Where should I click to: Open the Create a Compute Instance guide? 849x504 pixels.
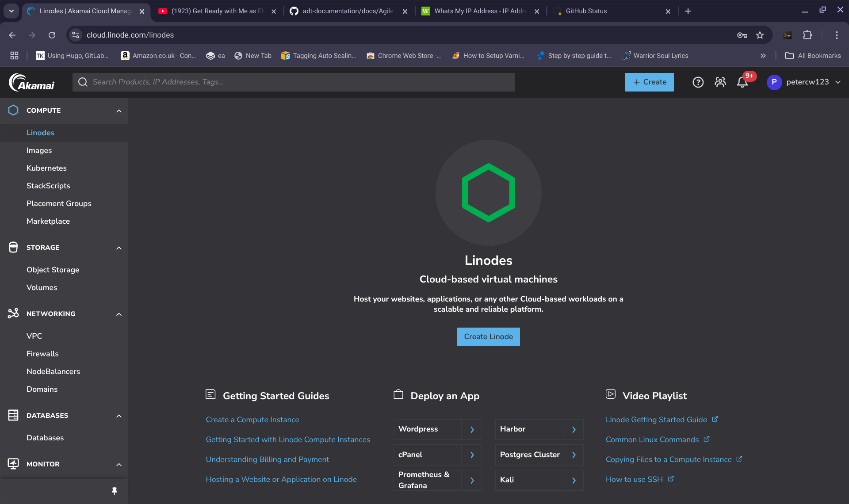[x=252, y=420]
